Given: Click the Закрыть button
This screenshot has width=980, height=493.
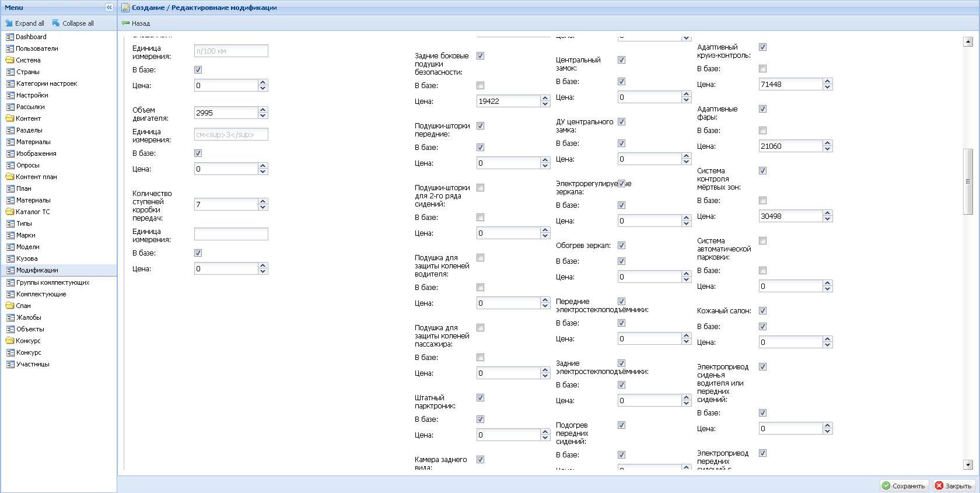Looking at the screenshot, I should (x=954, y=485).
